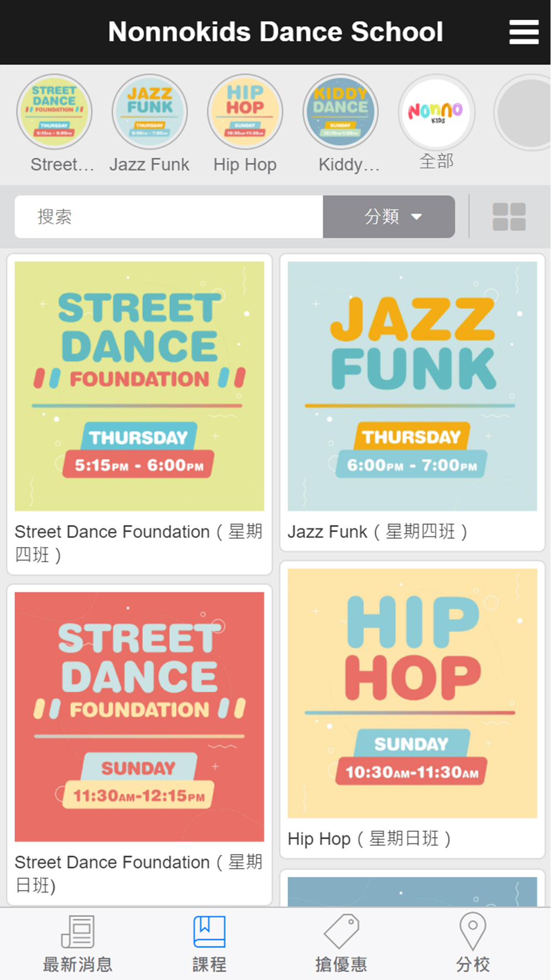Focus the 搜索 search field

[x=169, y=217]
